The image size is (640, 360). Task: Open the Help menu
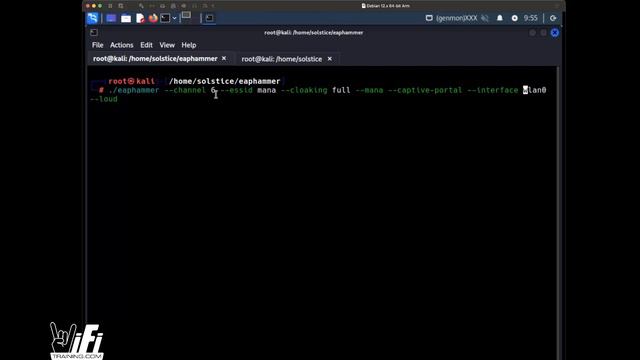[189, 45]
